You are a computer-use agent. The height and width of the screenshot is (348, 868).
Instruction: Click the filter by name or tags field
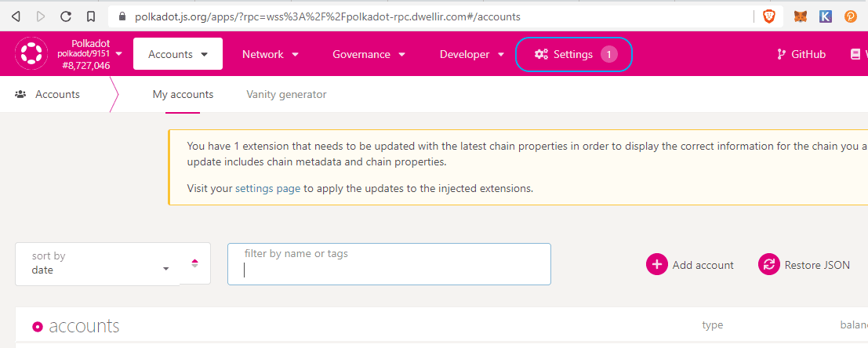click(389, 264)
